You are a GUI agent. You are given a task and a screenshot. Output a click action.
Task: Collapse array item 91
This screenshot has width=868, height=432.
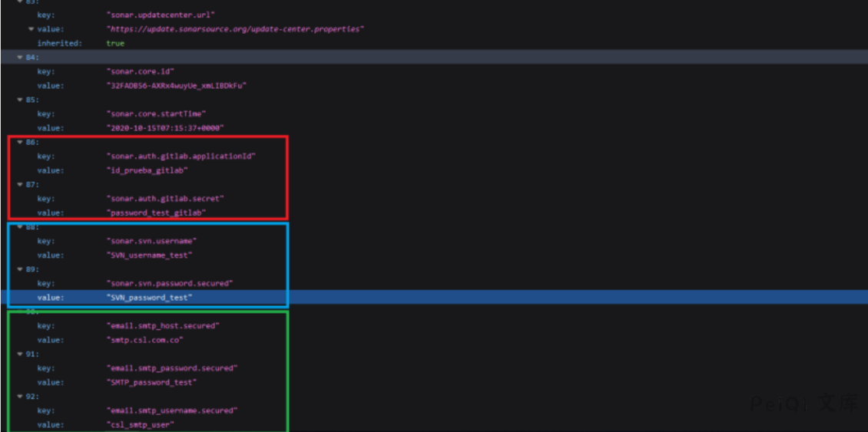click(21, 355)
